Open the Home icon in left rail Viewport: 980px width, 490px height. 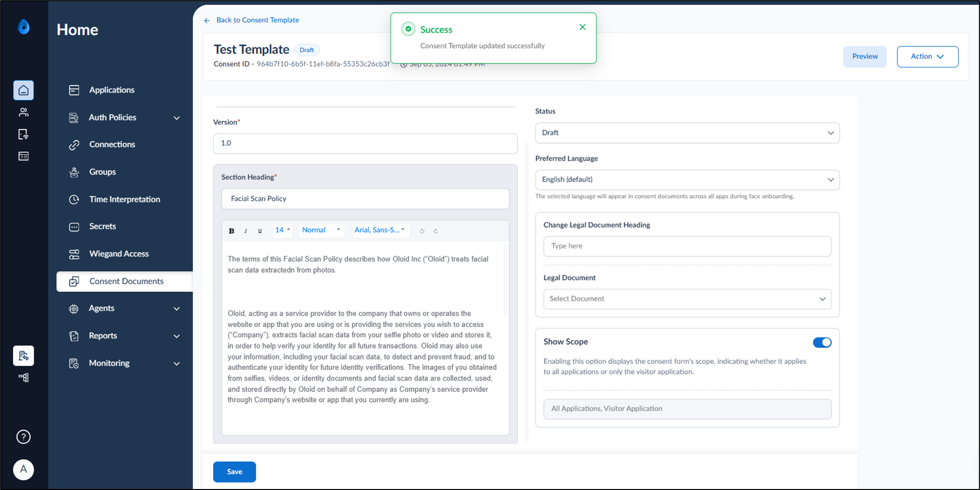[23, 90]
